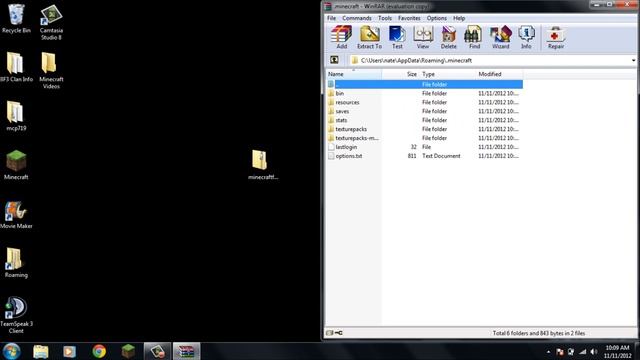Image resolution: width=640 pixels, height=360 pixels.
Task: Select the TeamSpeak 3 Client desktop shortcut
Action: 16,315
